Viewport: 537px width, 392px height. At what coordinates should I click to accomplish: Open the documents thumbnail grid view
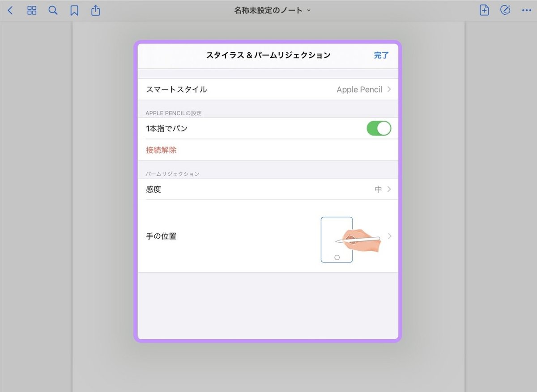click(31, 10)
